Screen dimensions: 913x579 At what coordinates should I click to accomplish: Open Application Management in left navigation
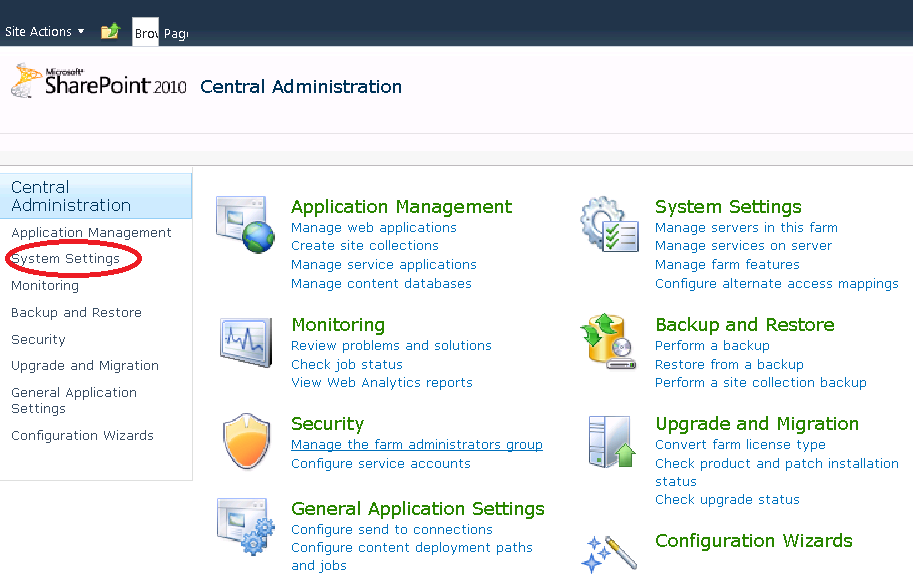(91, 232)
